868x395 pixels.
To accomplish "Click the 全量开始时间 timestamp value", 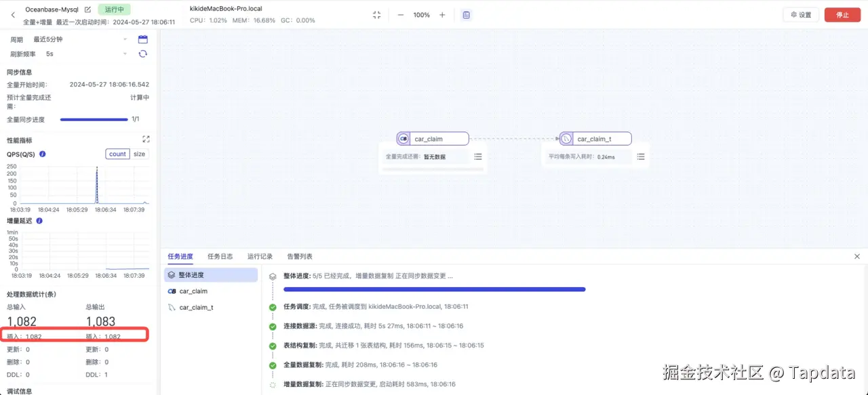I will [109, 85].
